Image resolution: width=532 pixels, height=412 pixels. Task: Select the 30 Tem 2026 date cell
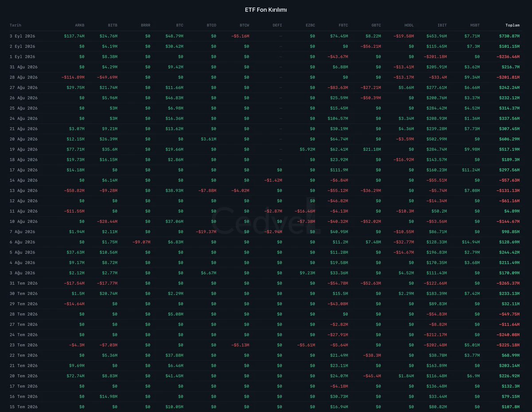click(x=23, y=294)
